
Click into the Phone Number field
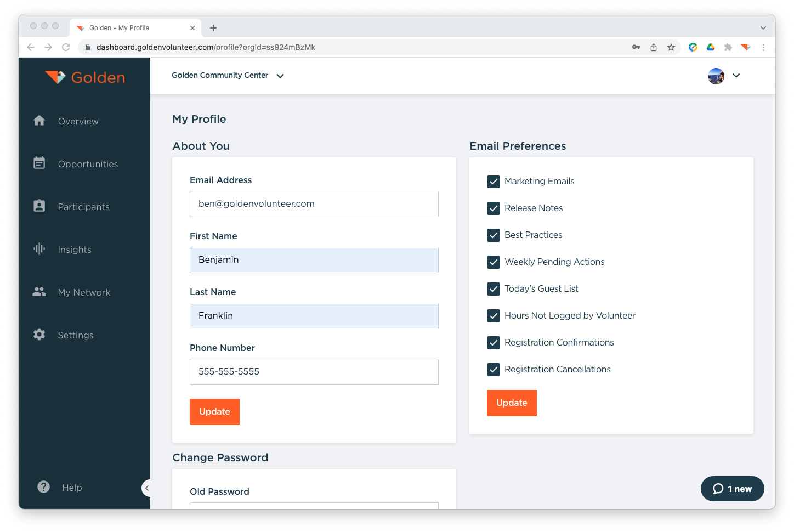(314, 372)
